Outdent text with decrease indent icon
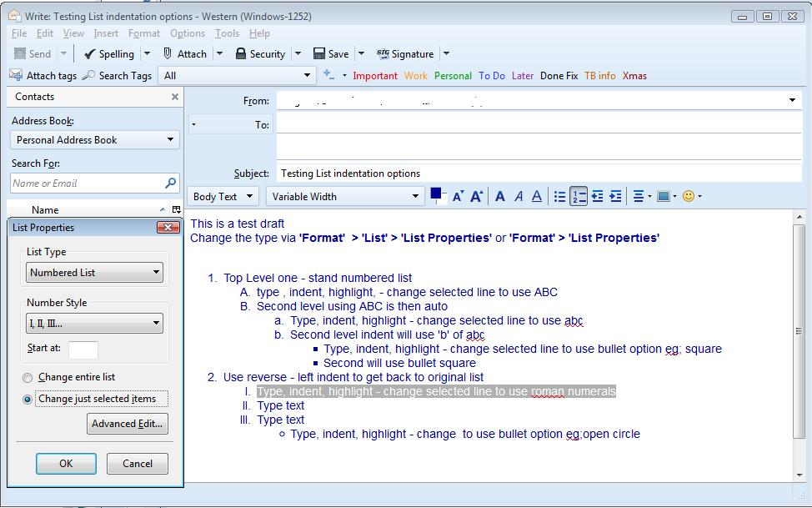Screen dimensions: 812x508 597,197
